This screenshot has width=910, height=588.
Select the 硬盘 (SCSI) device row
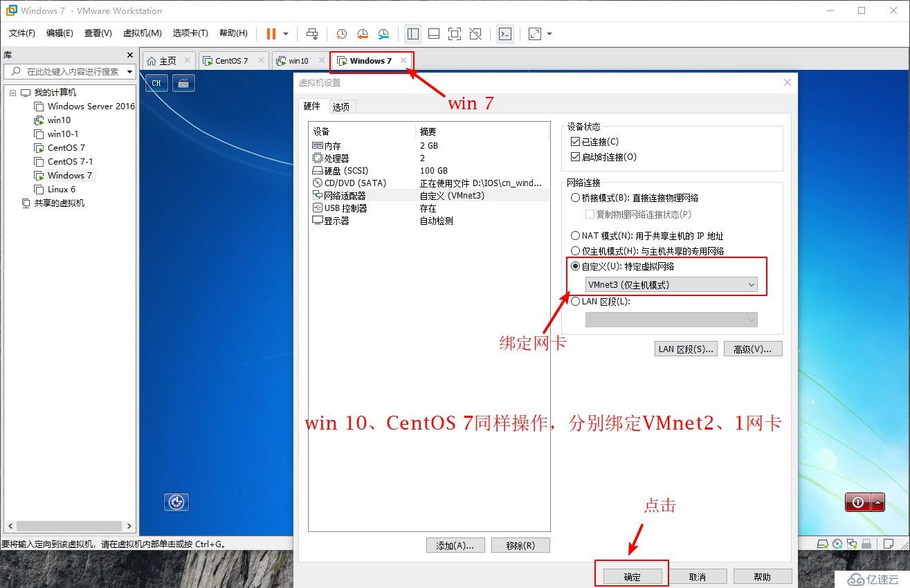tap(429, 171)
